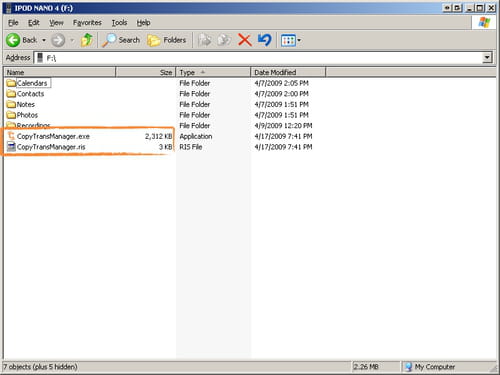Open the Help menu
This screenshot has height=375, width=500.
coord(143,23)
